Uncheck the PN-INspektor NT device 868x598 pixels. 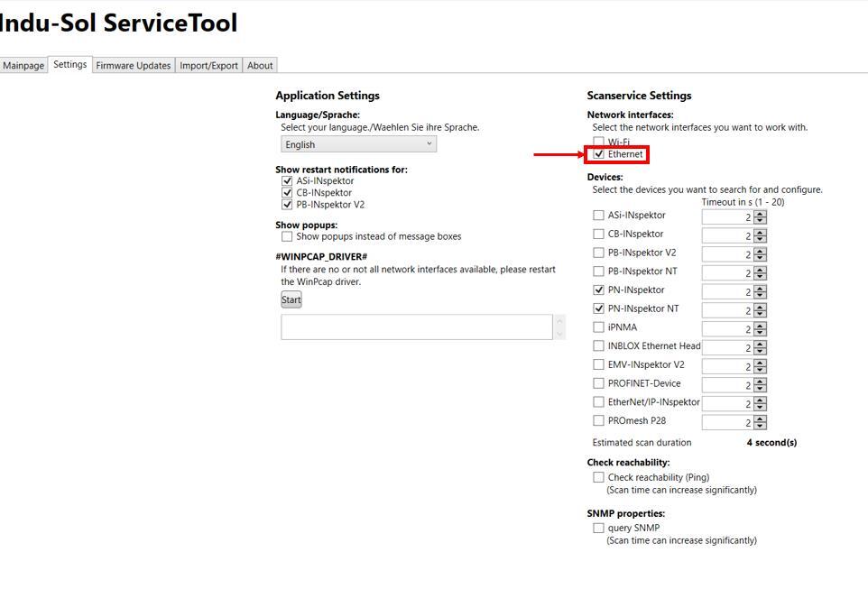point(598,308)
